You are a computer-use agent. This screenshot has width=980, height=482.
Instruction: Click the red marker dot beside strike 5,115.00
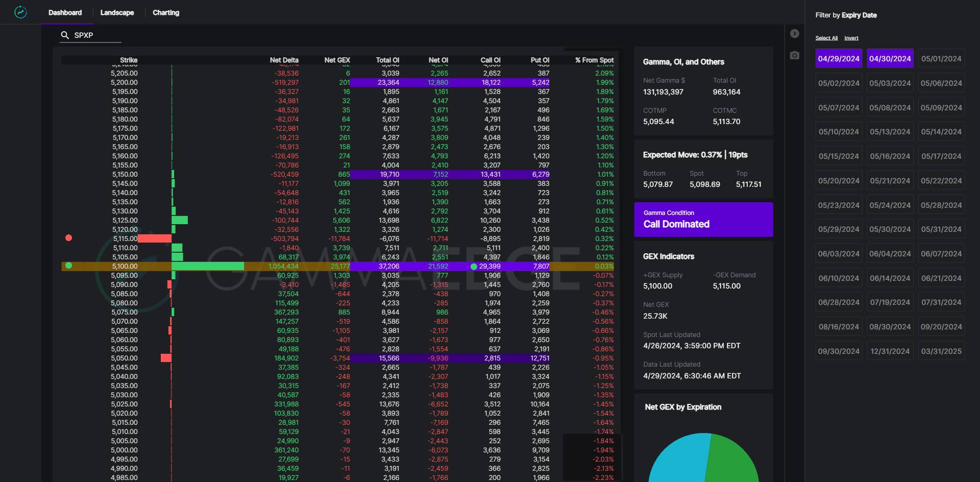tap(69, 238)
